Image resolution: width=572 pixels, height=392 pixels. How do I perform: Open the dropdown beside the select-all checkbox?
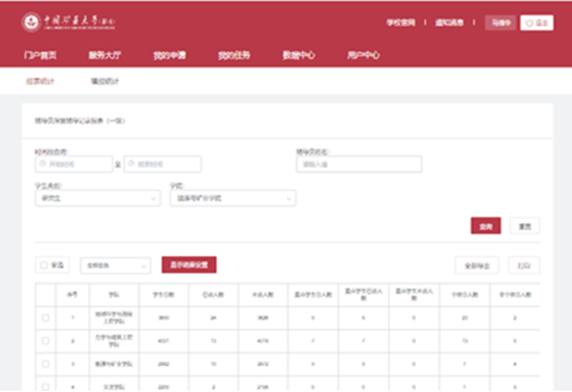[115, 264]
